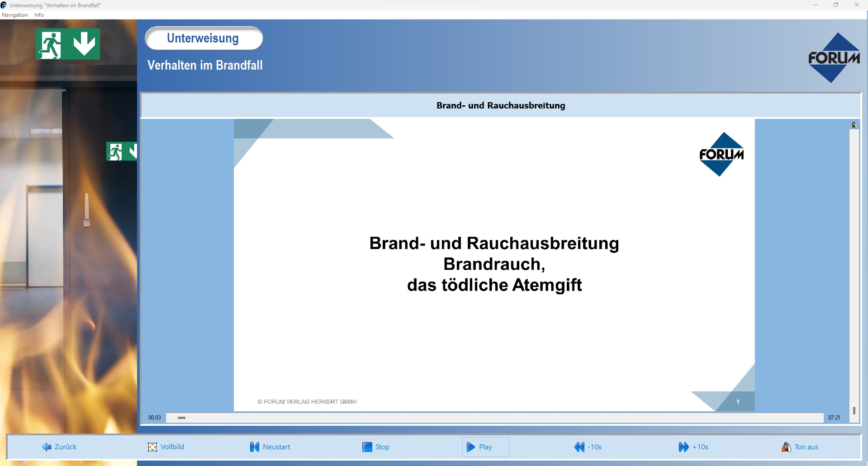This screenshot has height=466, width=868.
Task: Stop the playback
Action: point(375,447)
